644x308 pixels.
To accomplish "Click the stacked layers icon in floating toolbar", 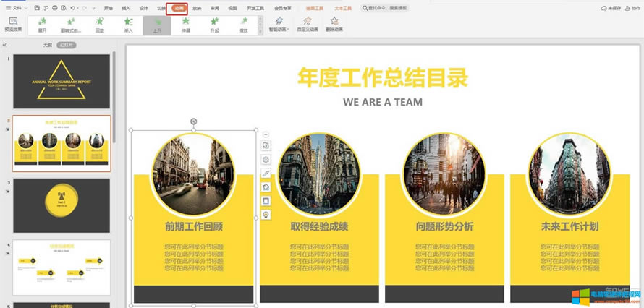I will pyautogui.click(x=266, y=160).
